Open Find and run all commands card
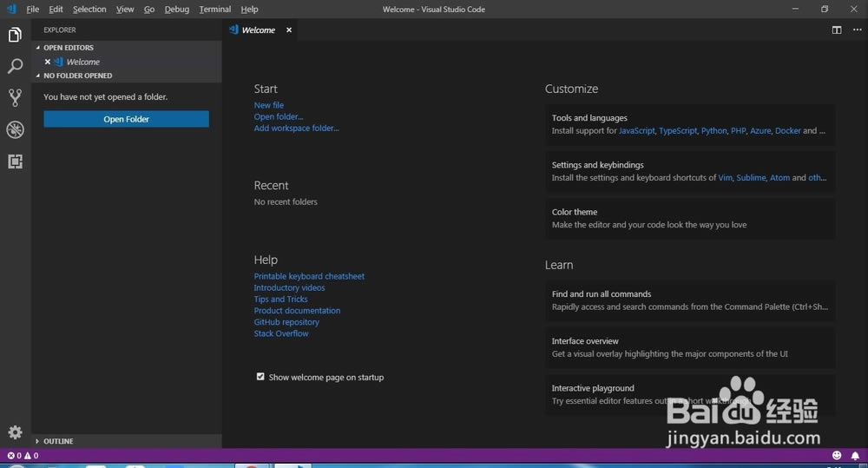The width and height of the screenshot is (868, 468). tap(690, 300)
